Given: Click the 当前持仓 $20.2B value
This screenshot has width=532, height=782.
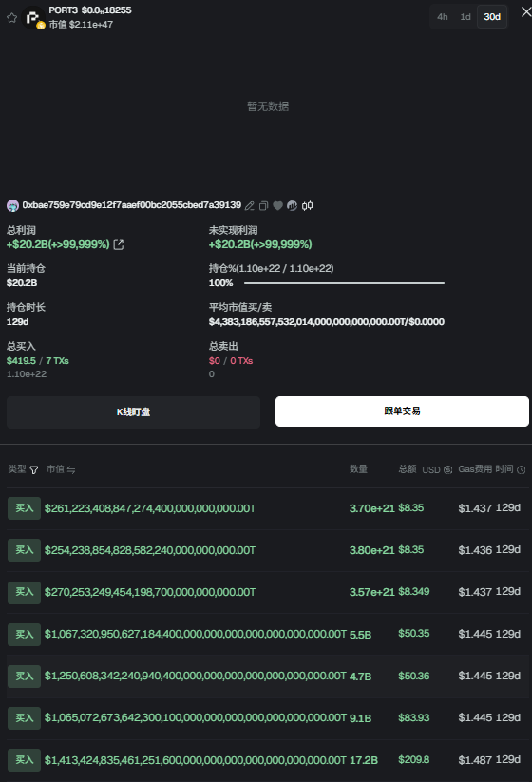Looking at the screenshot, I should 22,283.
